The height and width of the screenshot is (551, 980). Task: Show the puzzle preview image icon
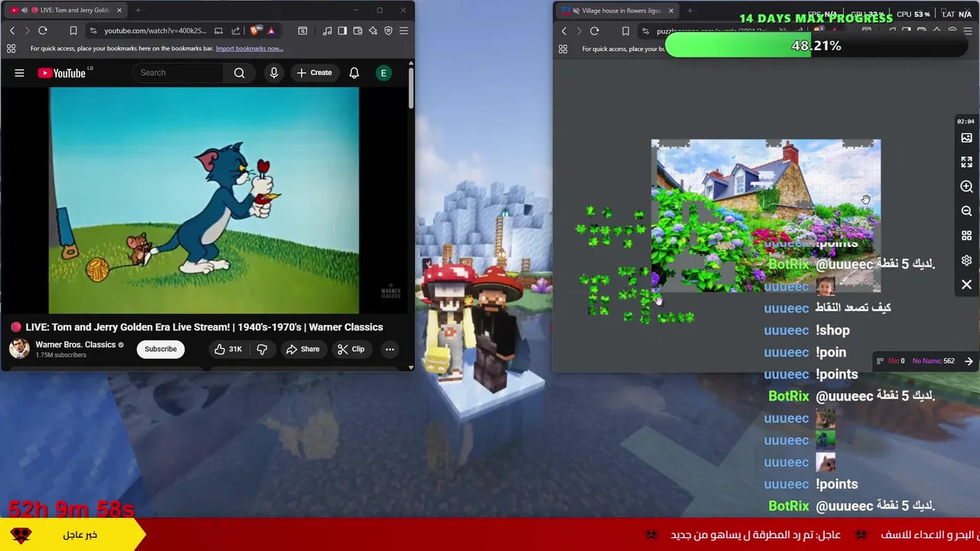966,138
